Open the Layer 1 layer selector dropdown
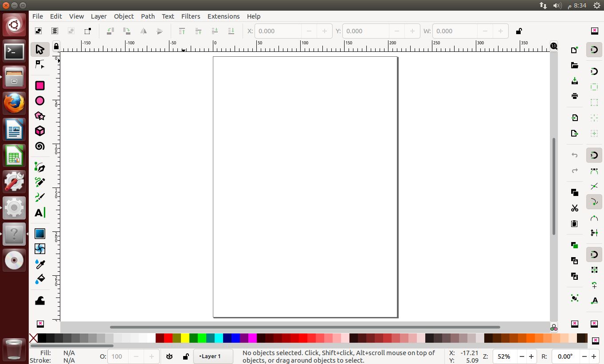The height and width of the screenshot is (364, 604). (213, 356)
